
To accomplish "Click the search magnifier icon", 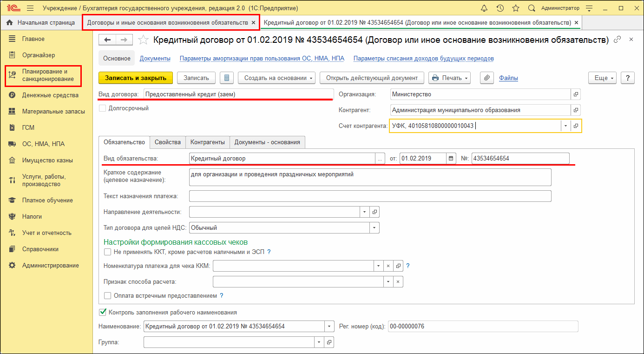I will (532, 8).
